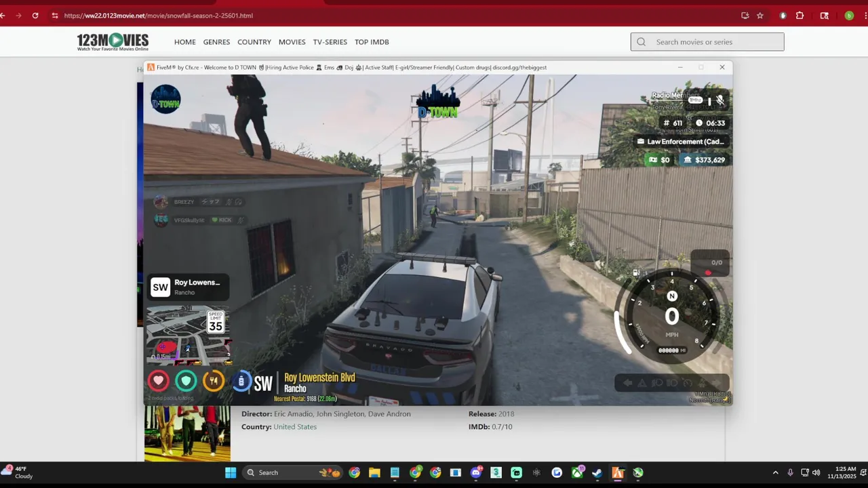Click the Roy Lowenstein Blvd street label
This screenshot has height=488, width=868.
click(319, 378)
